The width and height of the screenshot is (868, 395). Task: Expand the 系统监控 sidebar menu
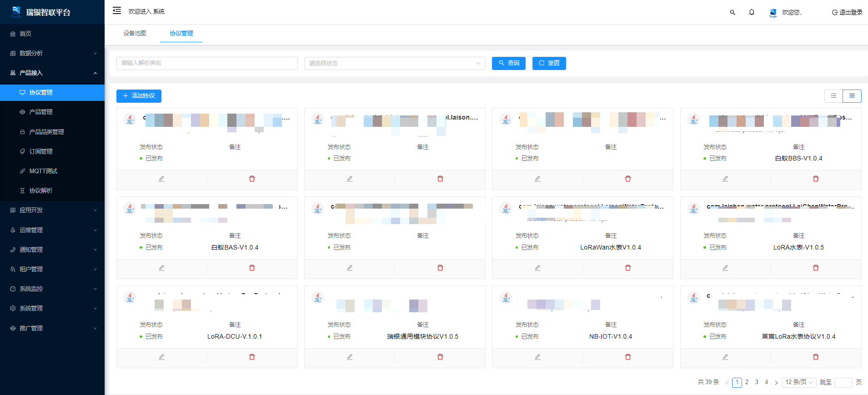[52, 289]
